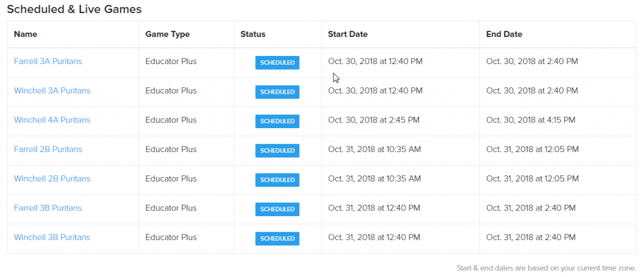This screenshot has width=644, height=277.
Task: Open the Farrell 3B Puritans game
Action: [48, 208]
